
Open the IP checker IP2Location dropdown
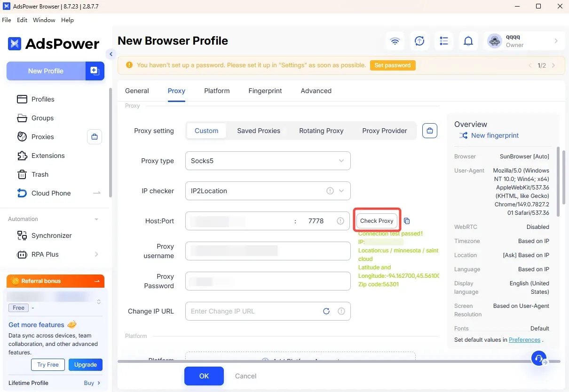[x=268, y=191]
